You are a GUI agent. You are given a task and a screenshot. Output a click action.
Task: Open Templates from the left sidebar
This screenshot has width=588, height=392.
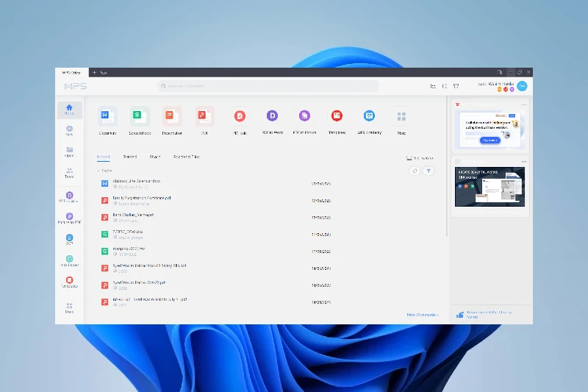[x=69, y=282]
